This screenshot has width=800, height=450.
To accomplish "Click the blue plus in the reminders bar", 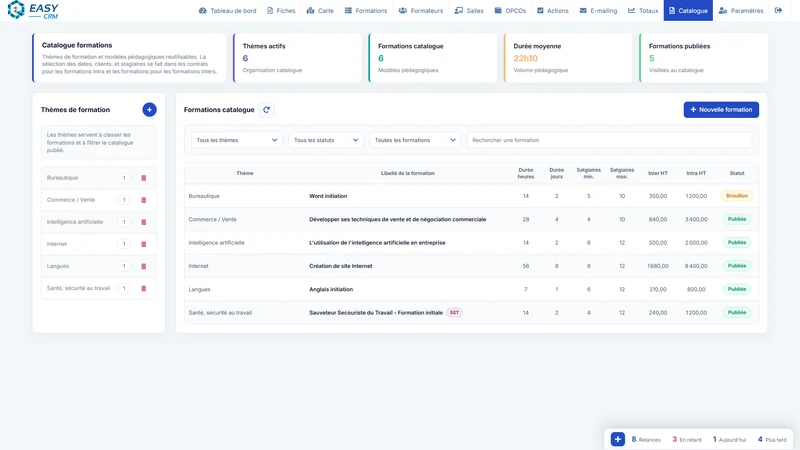I will pos(617,439).
